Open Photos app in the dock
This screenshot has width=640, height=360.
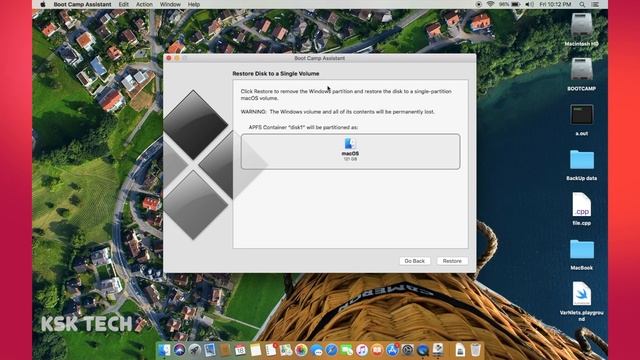(301, 350)
